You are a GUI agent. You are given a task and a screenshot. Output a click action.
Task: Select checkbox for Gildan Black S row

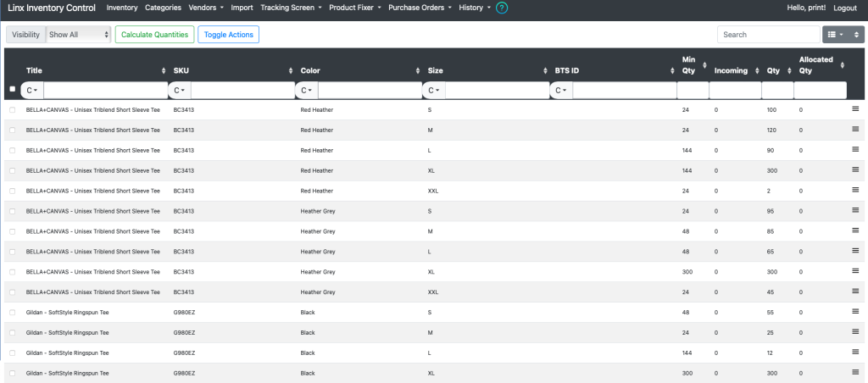click(12, 313)
